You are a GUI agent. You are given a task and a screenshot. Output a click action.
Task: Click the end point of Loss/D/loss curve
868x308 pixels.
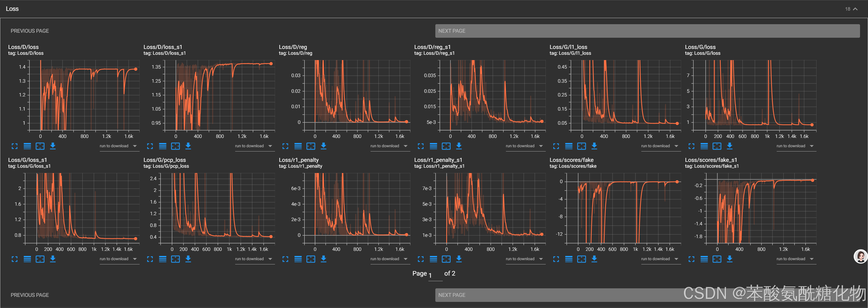(136, 69)
